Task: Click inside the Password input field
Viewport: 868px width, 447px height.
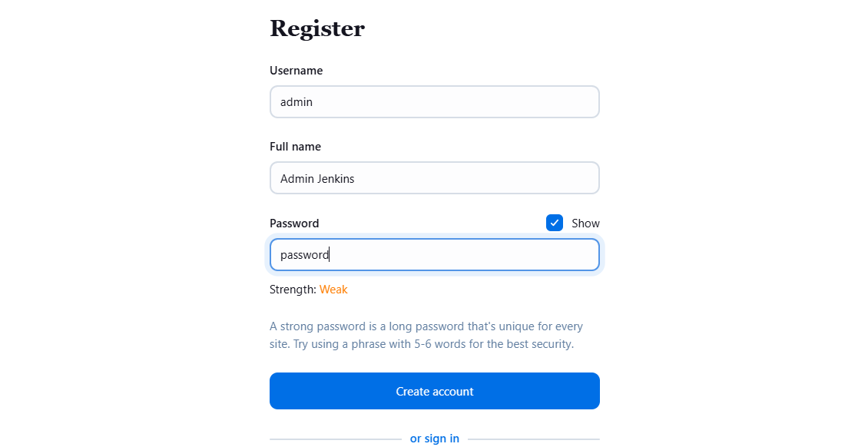Action: click(435, 254)
